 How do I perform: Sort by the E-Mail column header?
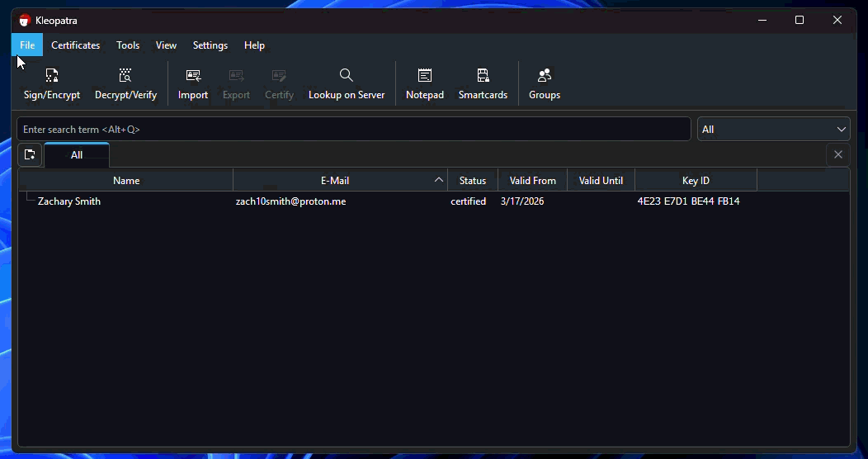[x=341, y=181]
